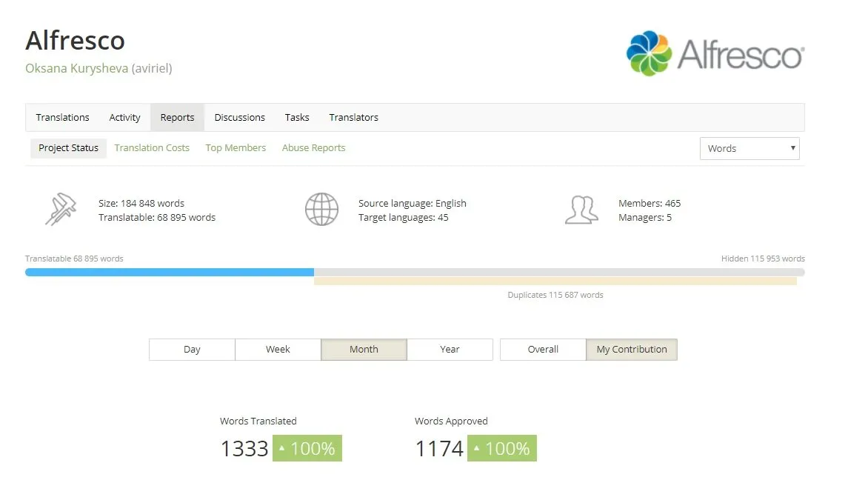Click the globe languages icon
This screenshot has height=480, width=868.
click(321, 210)
